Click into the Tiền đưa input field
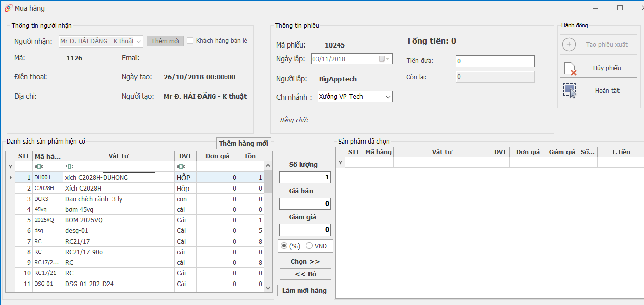Image resolution: width=644 pixels, height=305 pixels. (495, 61)
